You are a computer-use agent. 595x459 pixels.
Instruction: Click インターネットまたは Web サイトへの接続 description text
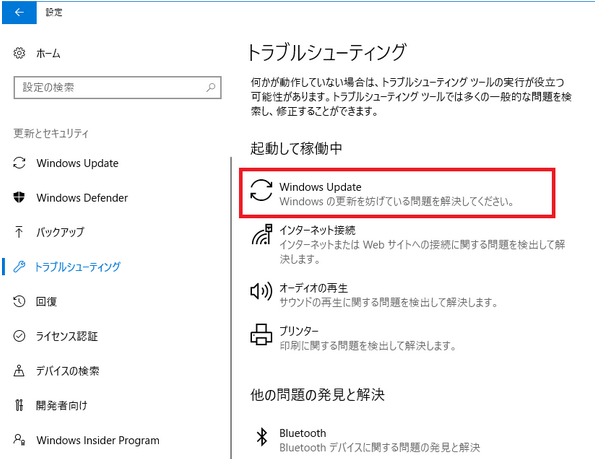(x=423, y=252)
